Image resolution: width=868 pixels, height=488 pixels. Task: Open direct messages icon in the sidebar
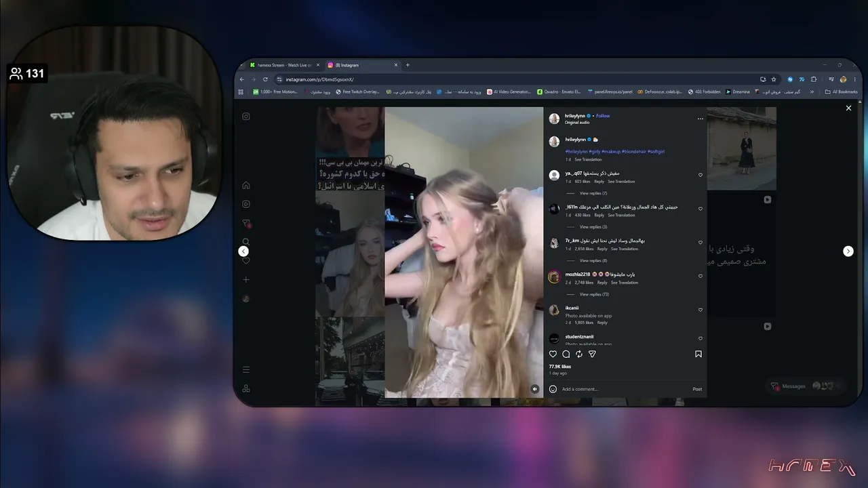[246, 223]
